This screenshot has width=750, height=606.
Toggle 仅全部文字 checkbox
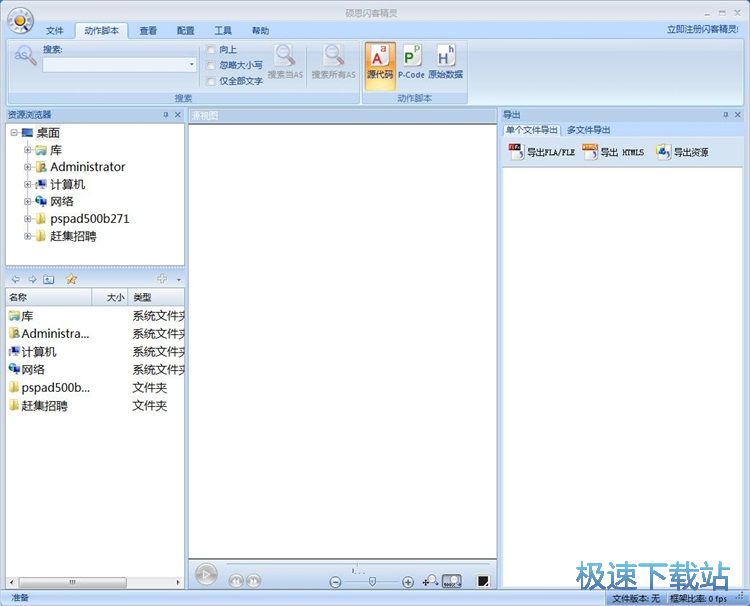[210, 81]
